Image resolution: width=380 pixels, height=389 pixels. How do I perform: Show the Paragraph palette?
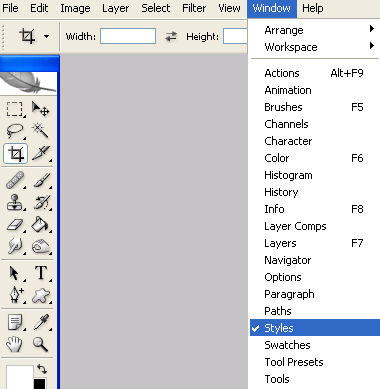tap(315, 294)
